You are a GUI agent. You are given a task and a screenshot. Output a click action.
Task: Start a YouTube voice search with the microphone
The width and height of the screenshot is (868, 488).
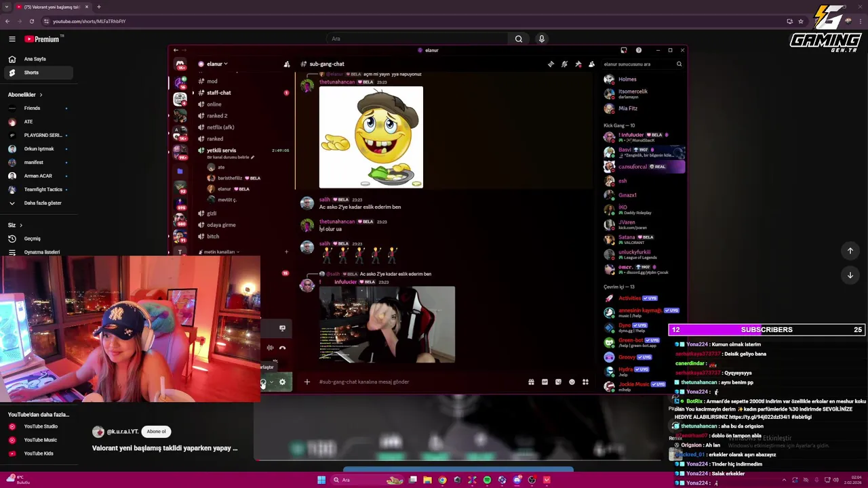pos(541,39)
